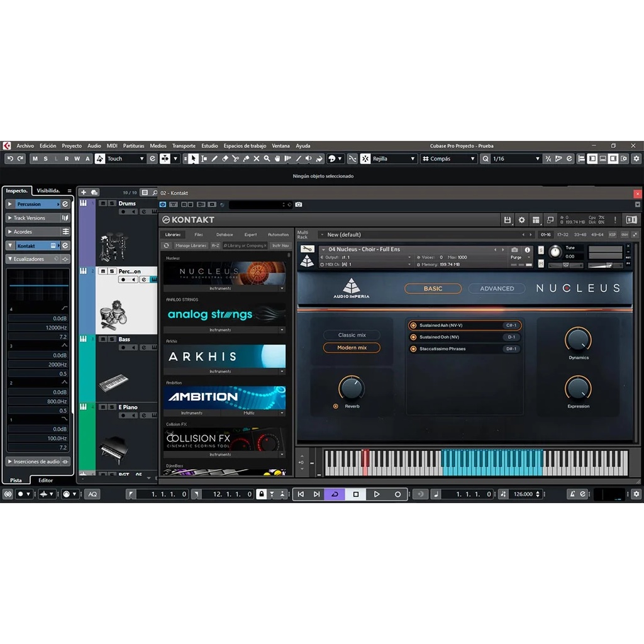The width and height of the screenshot is (644, 644).
Task: Click the Nucleus wrench edit icon
Action: coord(307,249)
